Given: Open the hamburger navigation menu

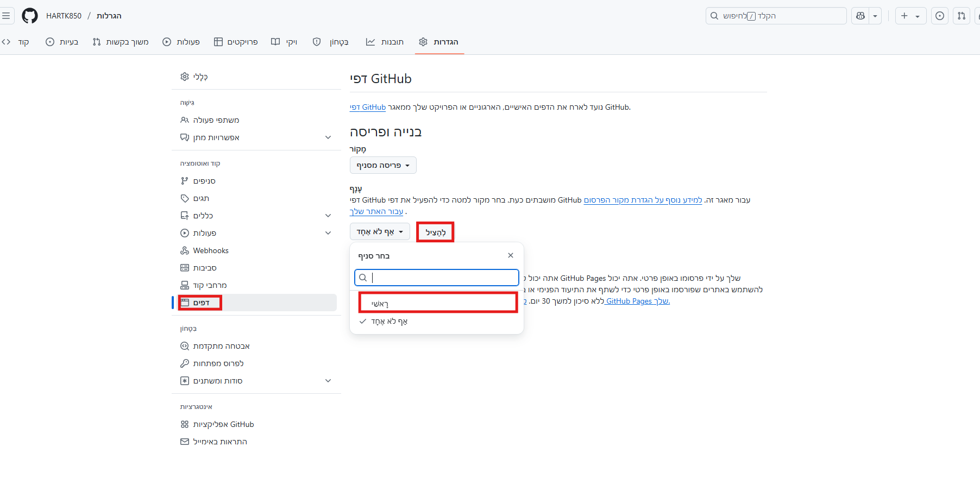Looking at the screenshot, I should tap(6, 16).
